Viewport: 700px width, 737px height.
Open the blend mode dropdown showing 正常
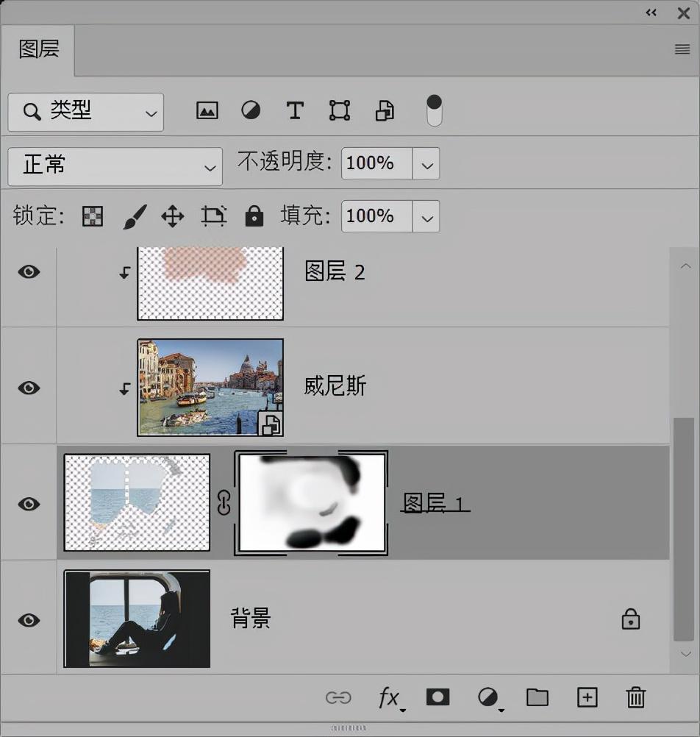pos(115,166)
